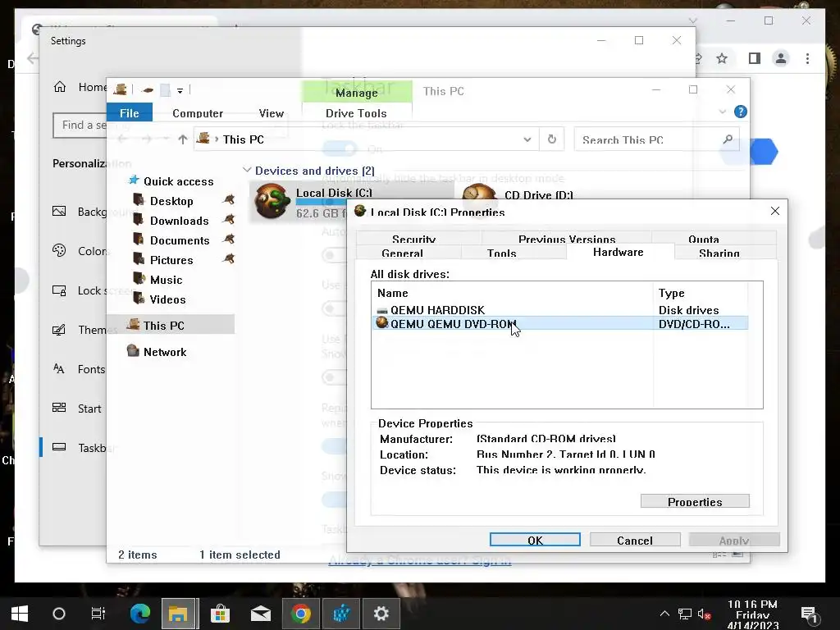The image size is (840, 630).
Task: Open Fonts page in Settings
Action: (78, 369)
